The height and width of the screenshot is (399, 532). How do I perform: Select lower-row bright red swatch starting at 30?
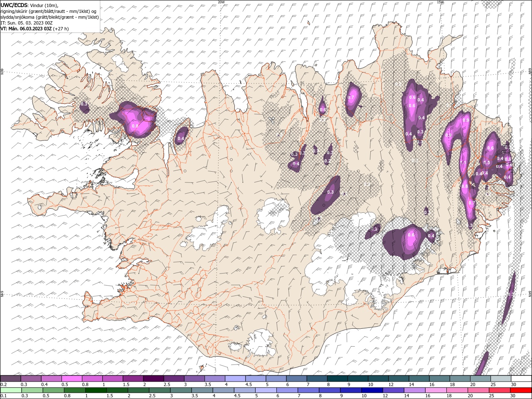[520, 390]
